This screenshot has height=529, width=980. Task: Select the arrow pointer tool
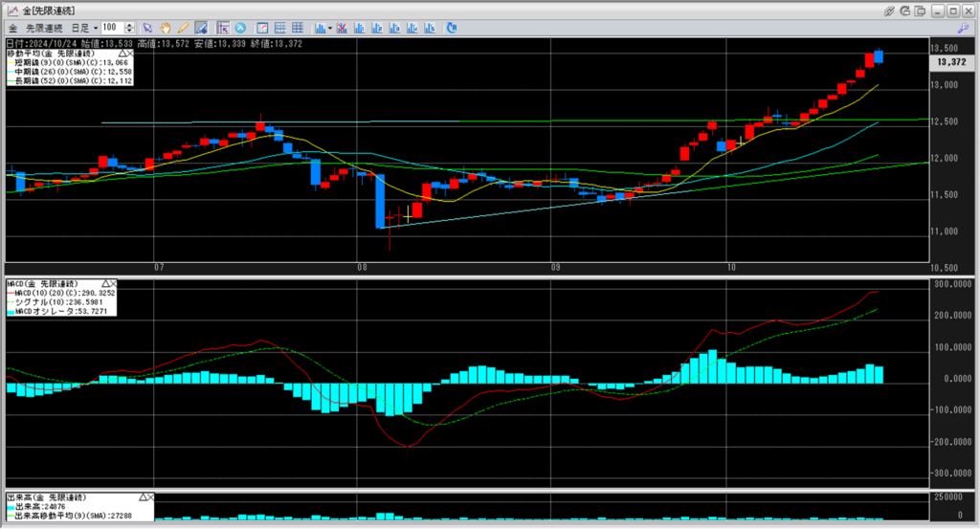[x=147, y=28]
